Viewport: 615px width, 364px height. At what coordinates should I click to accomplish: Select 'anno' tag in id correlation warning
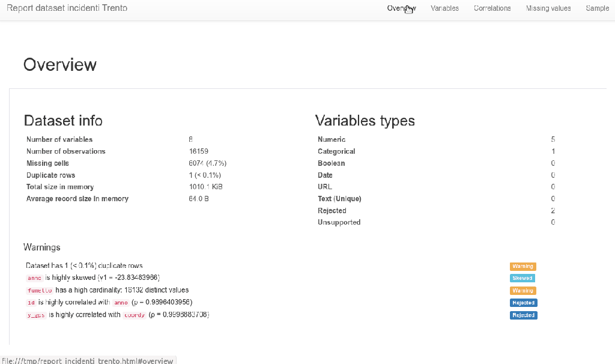pyautogui.click(x=121, y=303)
